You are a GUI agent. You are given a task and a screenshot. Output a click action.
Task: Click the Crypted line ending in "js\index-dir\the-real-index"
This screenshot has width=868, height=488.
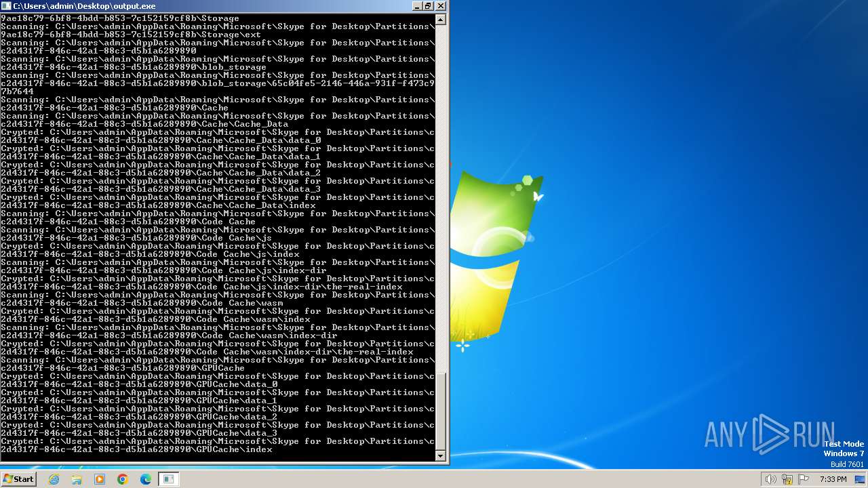coord(218,283)
